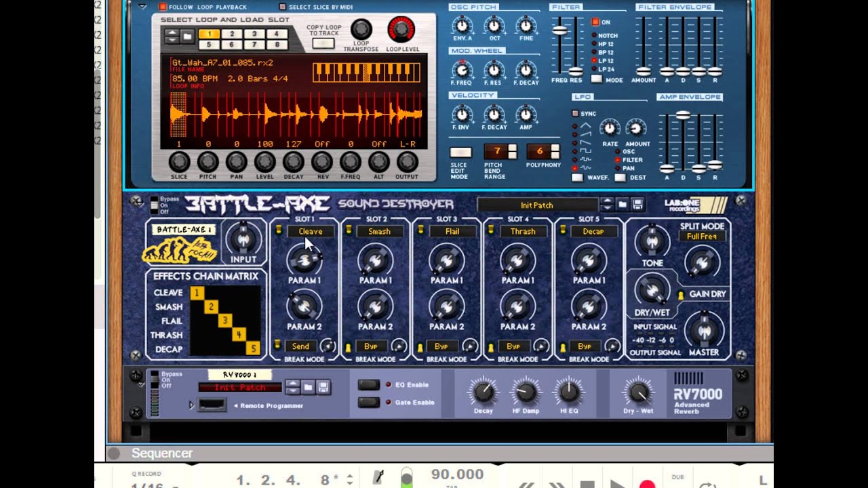Enable LFO Sync

[x=576, y=114]
